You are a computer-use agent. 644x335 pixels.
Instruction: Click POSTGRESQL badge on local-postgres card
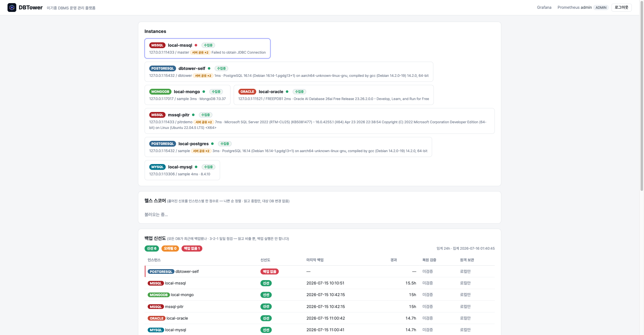point(163,144)
